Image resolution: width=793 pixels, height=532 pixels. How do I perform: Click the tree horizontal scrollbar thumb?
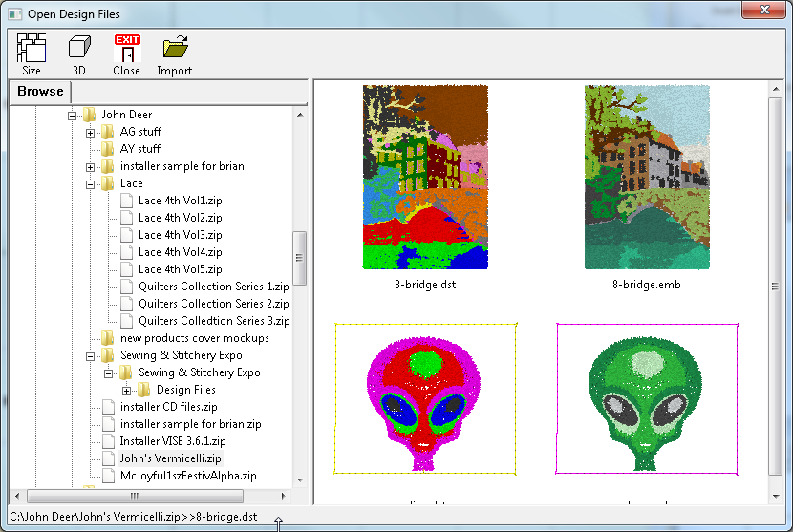(x=134, y=496)
